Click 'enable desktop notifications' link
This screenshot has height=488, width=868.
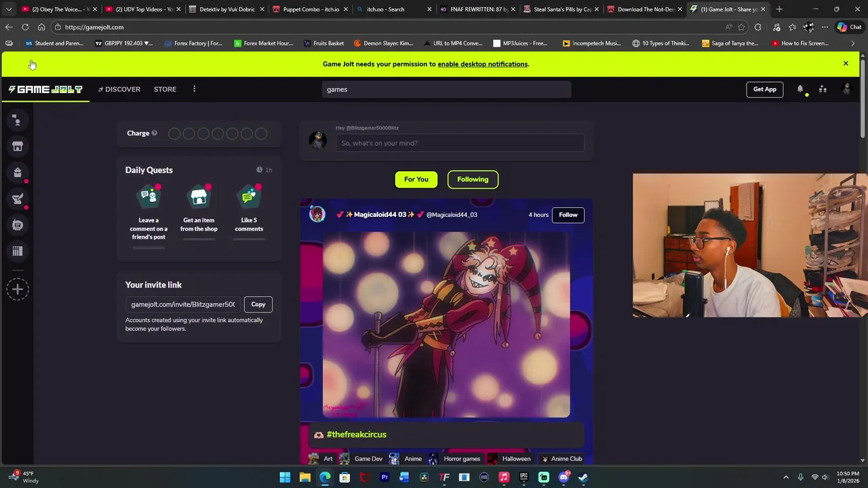click(x=483, y=64)
